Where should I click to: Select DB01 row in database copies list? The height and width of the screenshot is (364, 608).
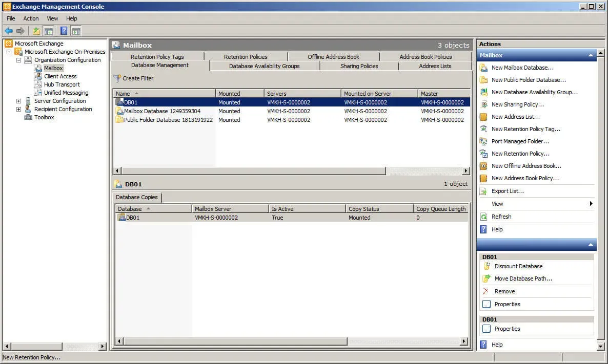(x=292, y=218)
